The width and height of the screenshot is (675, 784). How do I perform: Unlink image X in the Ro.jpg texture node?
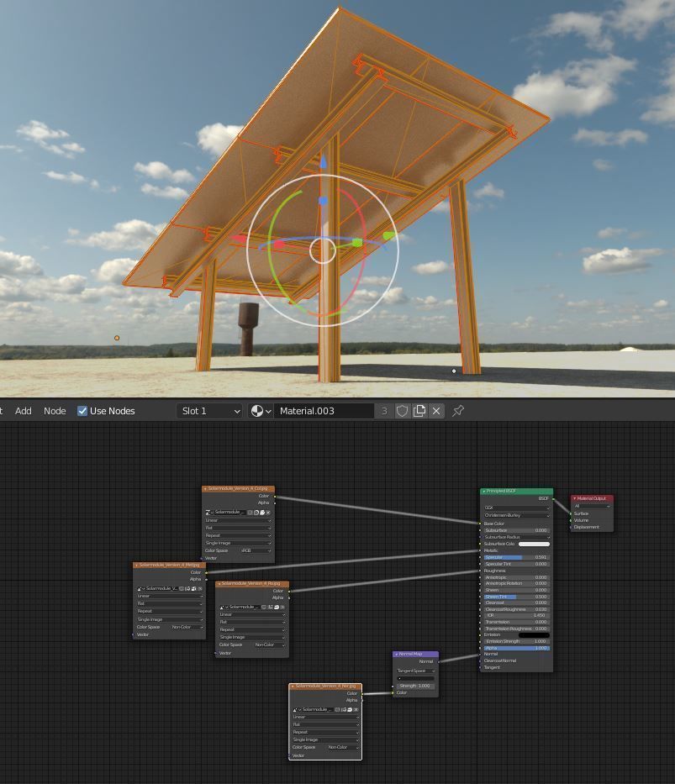point(282,607)
